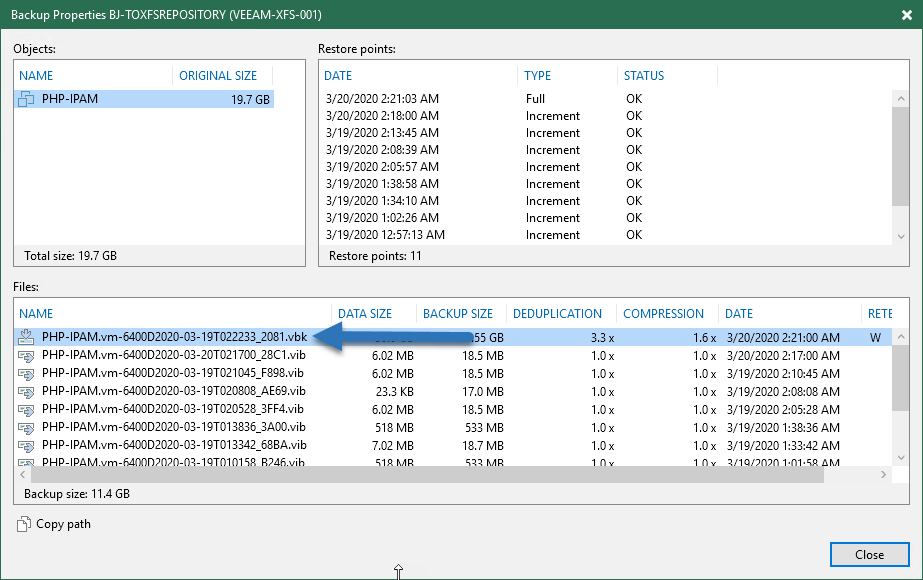This screenshot has height=580, width=923.
Task: Select the 3/20/2020 2:21:03 AM Full restore point
Action: (606, 98)
